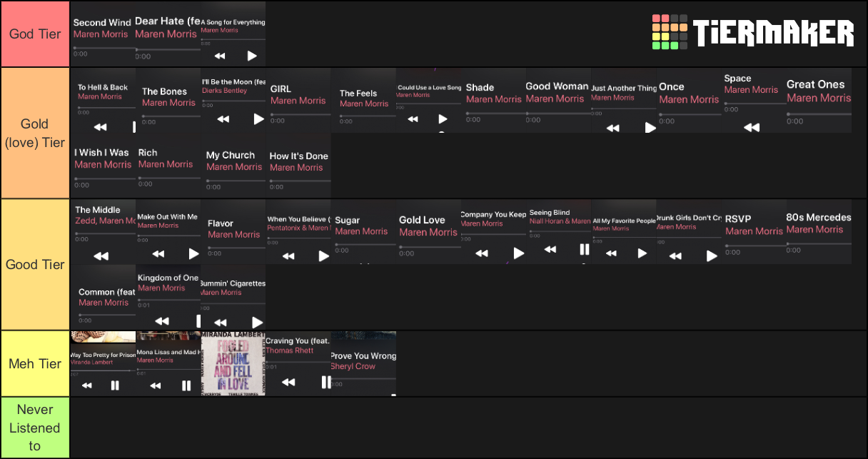
Task: Click the How It's Done tile
Action: pos(298,166)
